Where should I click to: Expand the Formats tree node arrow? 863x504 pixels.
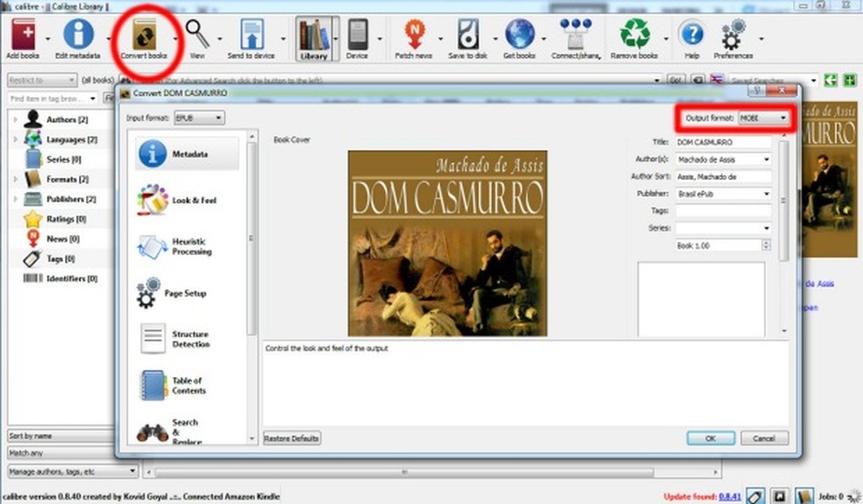(16, 179)
